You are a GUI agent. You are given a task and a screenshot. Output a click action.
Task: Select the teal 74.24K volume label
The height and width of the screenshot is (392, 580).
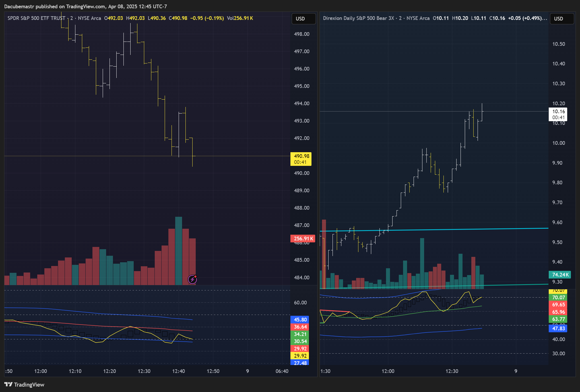560,275
